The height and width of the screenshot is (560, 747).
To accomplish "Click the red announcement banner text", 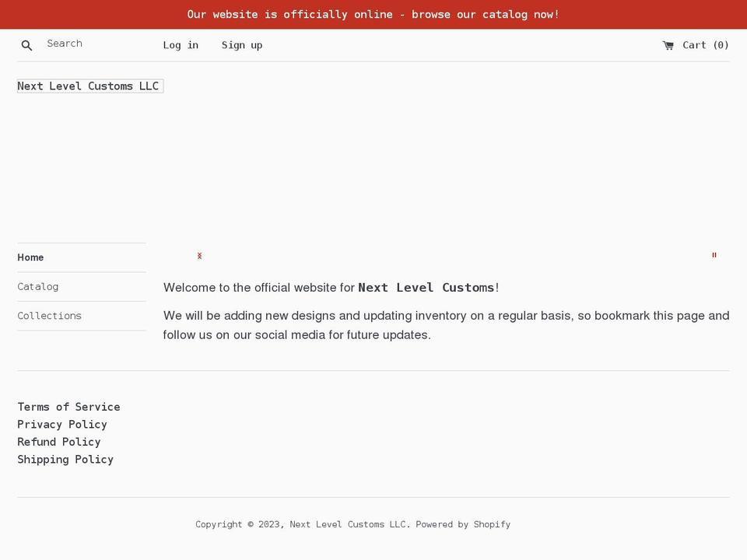I will coord(373,15).
